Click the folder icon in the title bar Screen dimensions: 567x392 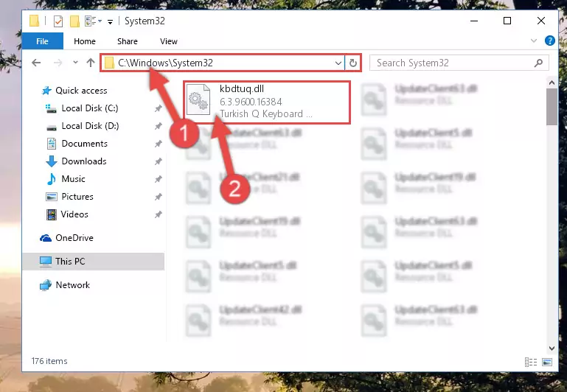pos(35,21)
